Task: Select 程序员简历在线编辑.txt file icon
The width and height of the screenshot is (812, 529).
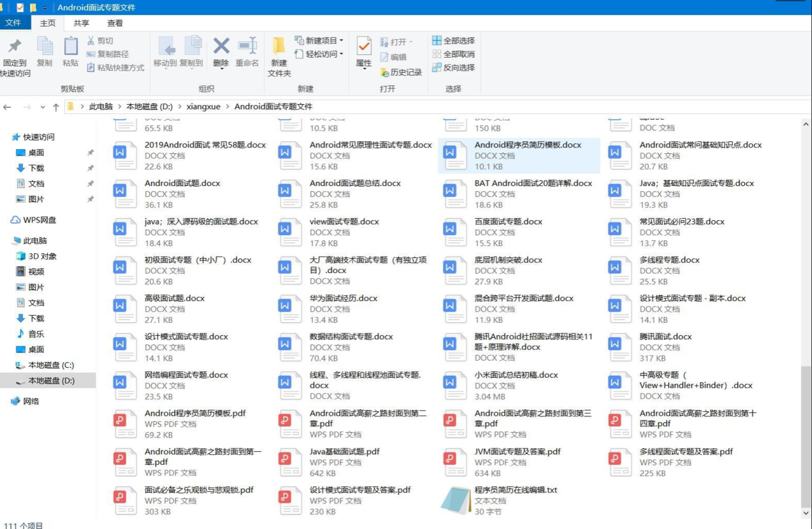Action: 455,500
